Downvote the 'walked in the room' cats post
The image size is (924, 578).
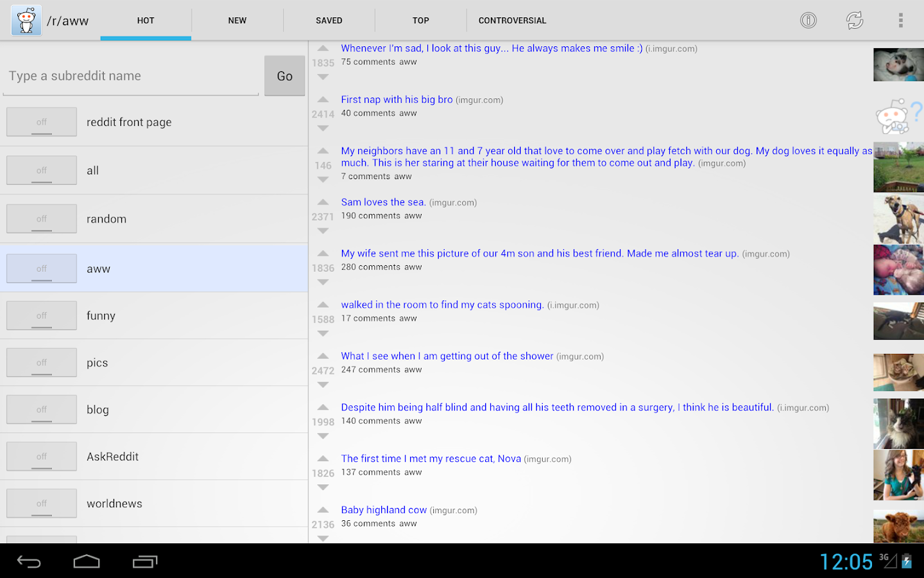click(322, 333)
